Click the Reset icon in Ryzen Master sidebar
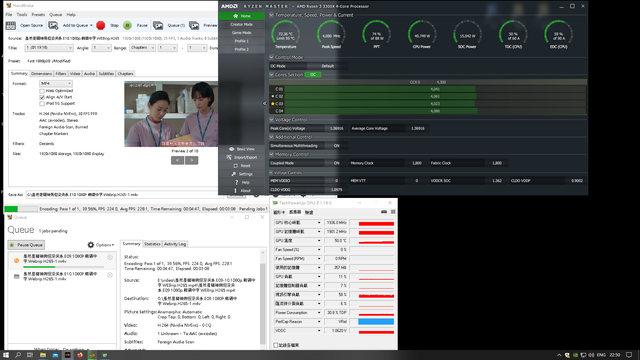 pyautogui.click(x=236, y=166)
